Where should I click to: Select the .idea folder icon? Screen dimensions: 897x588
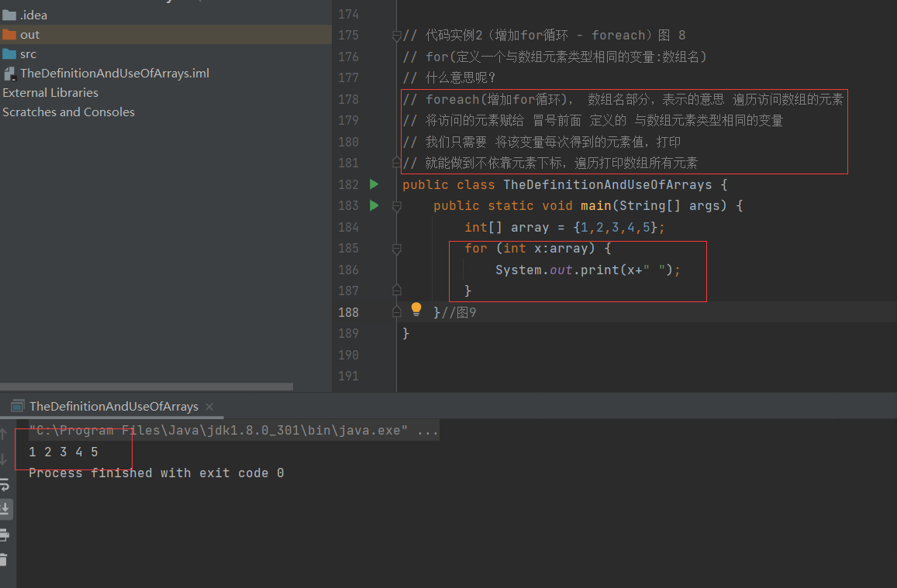[9, 15]
